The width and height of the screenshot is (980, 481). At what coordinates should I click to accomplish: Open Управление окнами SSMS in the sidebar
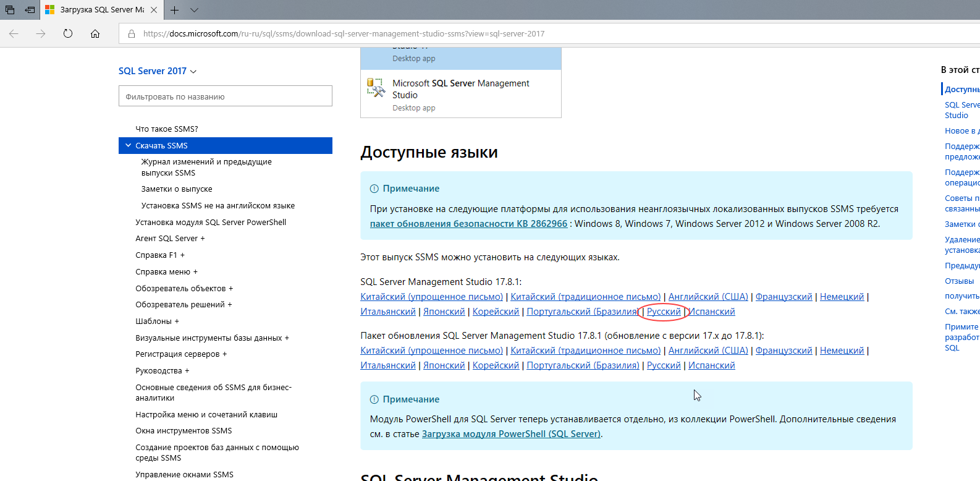point(184,474)
